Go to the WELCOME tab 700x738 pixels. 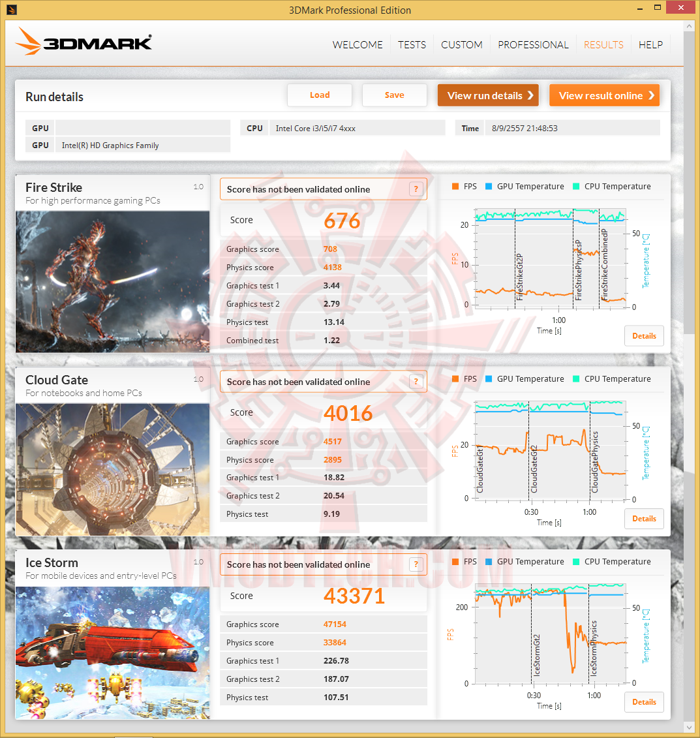click(x=358, y=45)
